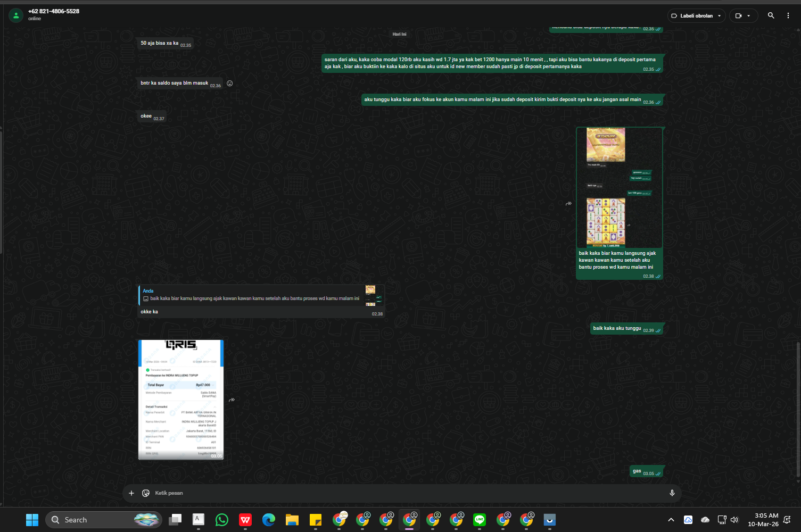
Task: Open OneDrive cloud icon in system tray
Action: click(705, 520)
